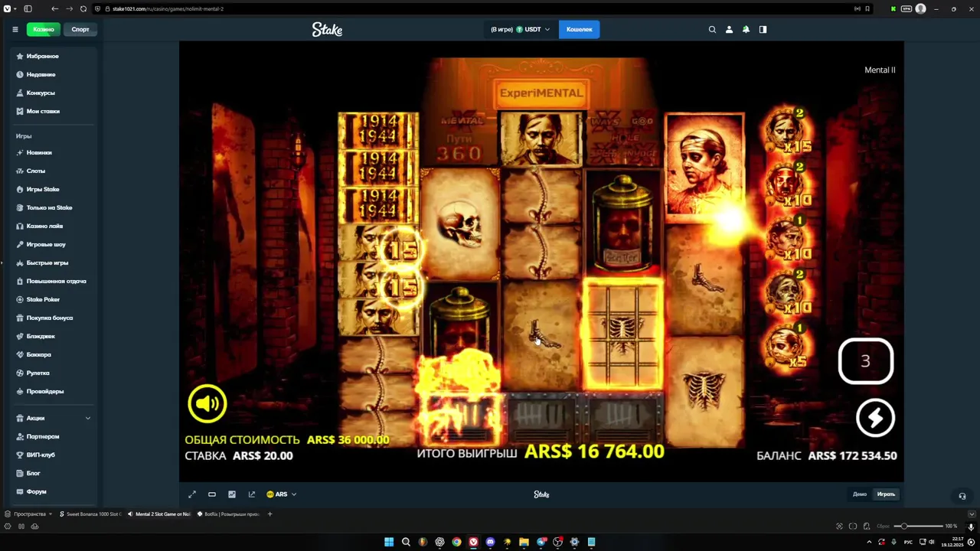Open Windows Start menu
The width and height of the screenshot is (980, 551).
point(389,542)
